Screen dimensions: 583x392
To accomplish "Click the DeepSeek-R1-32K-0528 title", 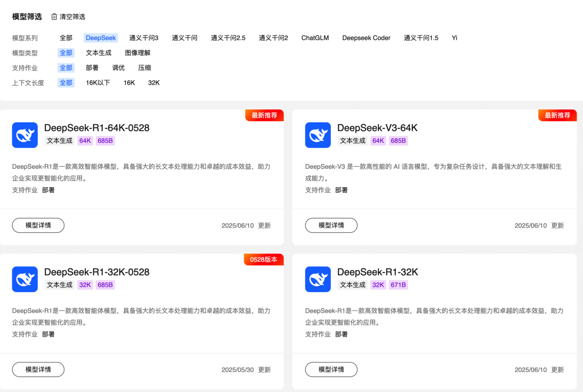I will click(x=97, y=272).
